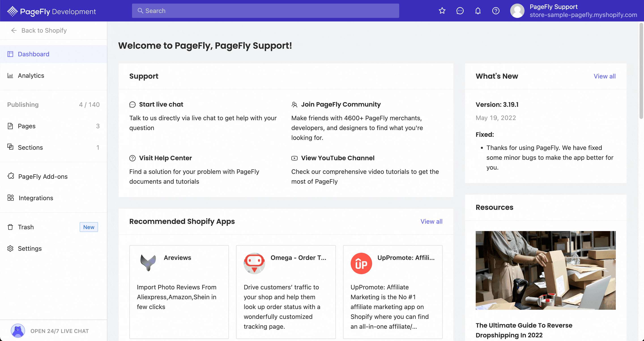Open the chat bubble icon in header
Viewport: 644px width, 341px height.
[460, 11]
